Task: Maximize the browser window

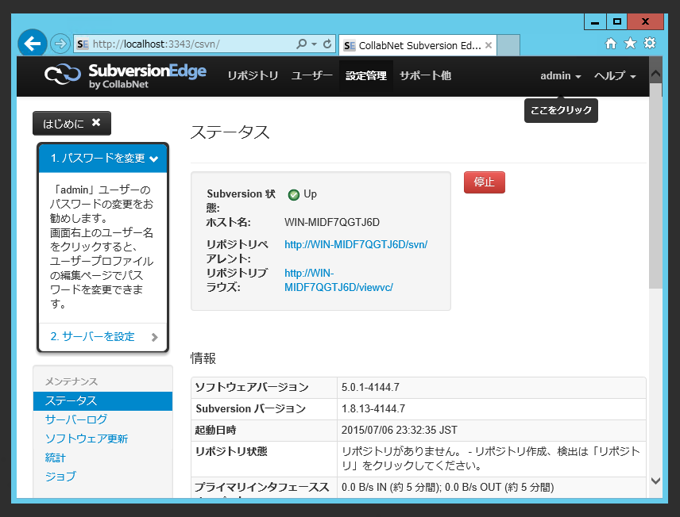Action: coord(617,22)
